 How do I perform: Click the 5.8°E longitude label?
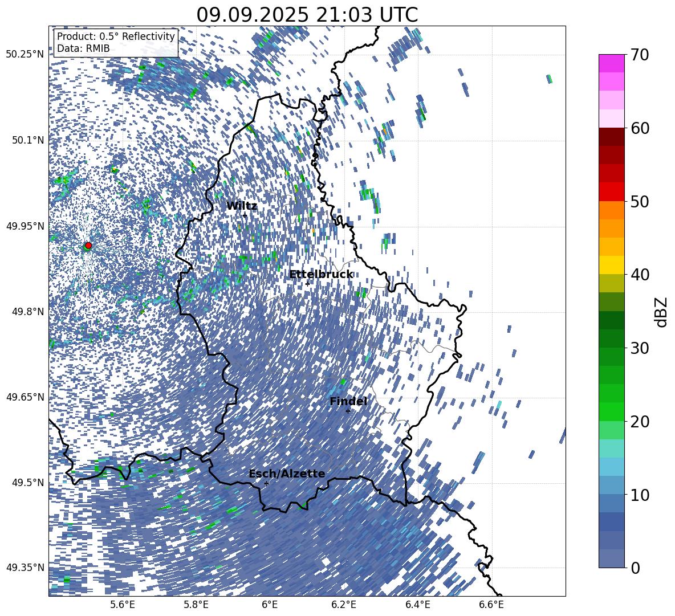[x=196, y=605]
